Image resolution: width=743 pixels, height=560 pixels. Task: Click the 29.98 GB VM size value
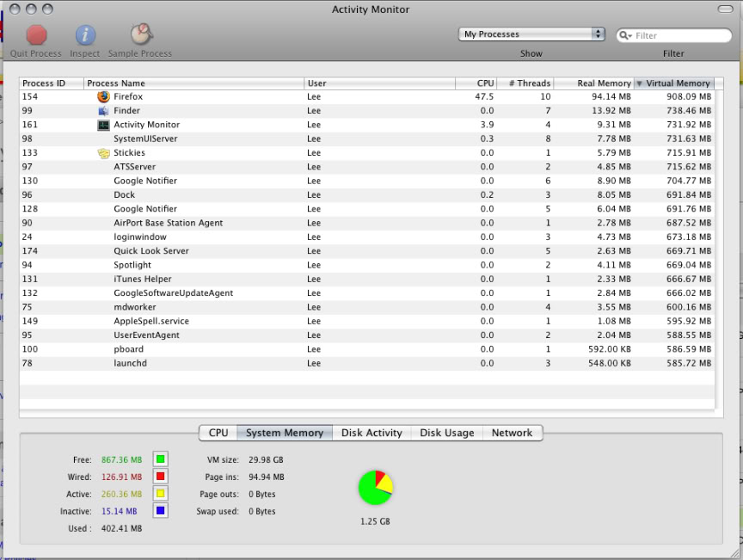(x=266, y=460)
